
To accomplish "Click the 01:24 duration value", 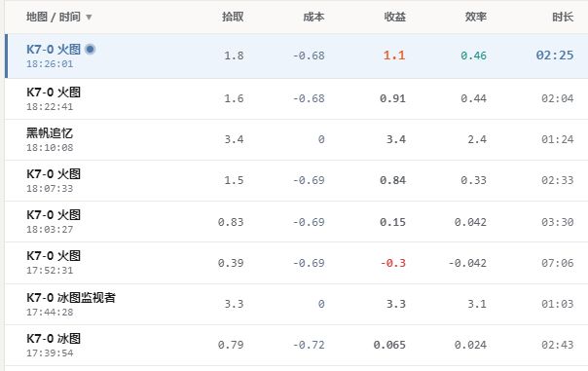I will (x=557, y=139).
